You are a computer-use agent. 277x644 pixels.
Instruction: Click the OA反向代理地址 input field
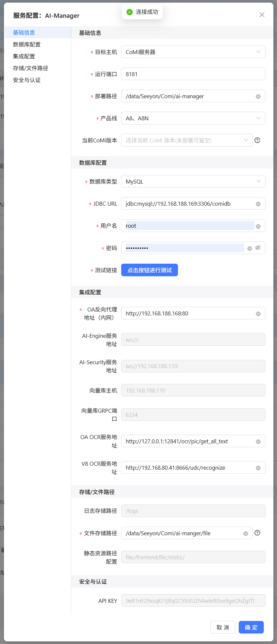[x=193, y=313]
